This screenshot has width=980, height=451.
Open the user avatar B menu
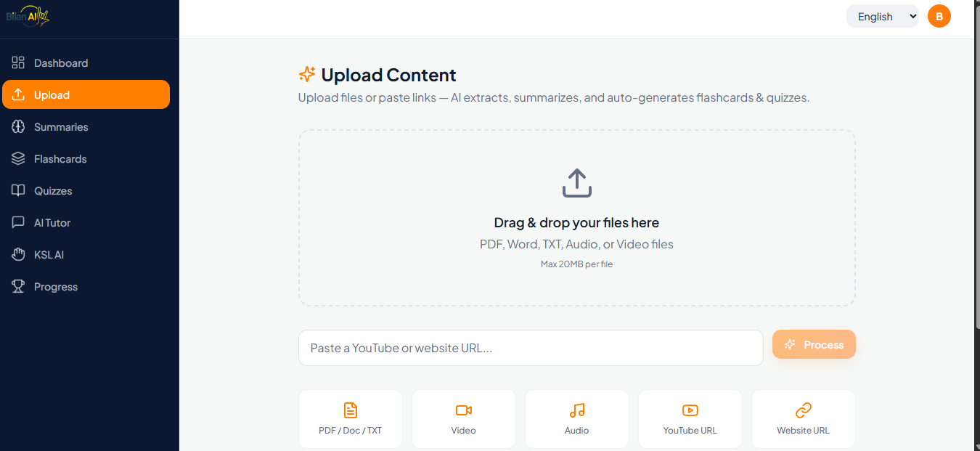939,16
